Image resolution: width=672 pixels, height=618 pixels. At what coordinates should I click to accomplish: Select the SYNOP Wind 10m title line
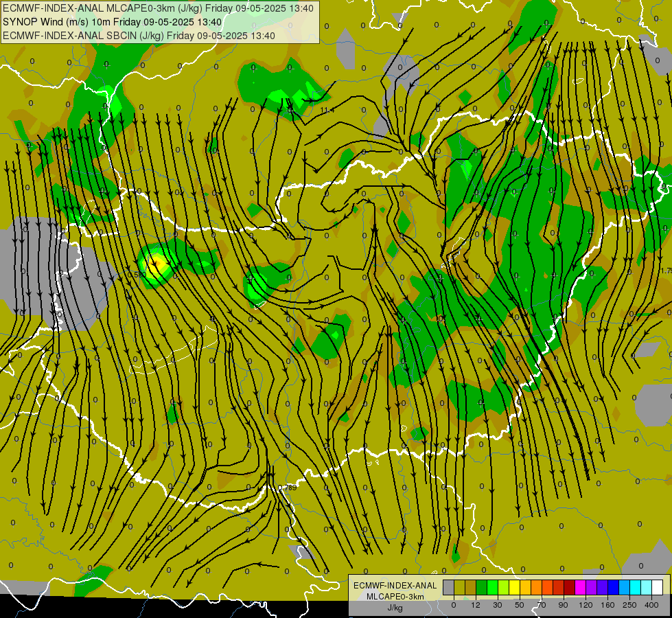coord(113,22)
